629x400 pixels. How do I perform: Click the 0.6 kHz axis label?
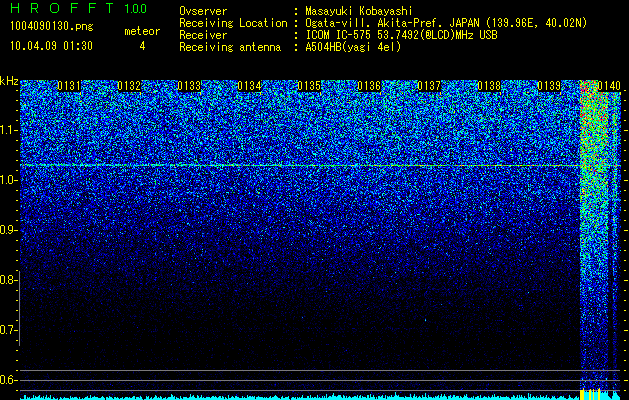point(8,380)
